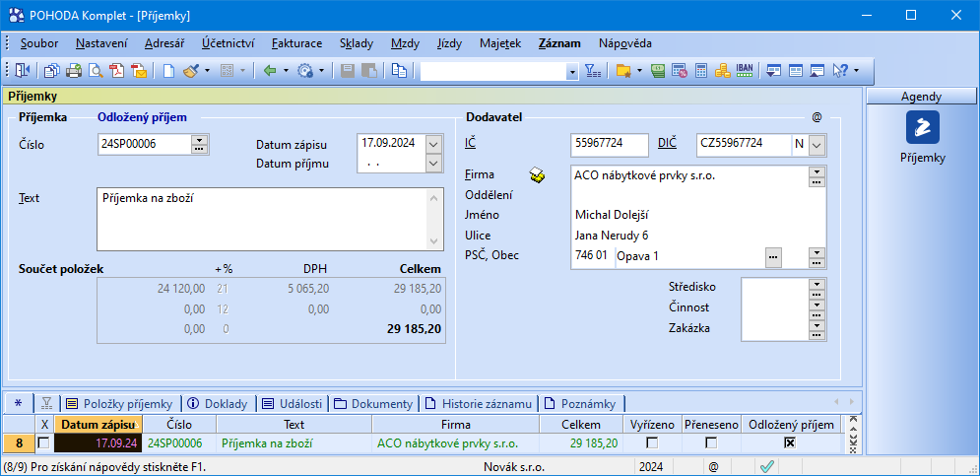
Task: Toggle the Odložený příjem checkbox in the table row
Action: tap(790, 442)
